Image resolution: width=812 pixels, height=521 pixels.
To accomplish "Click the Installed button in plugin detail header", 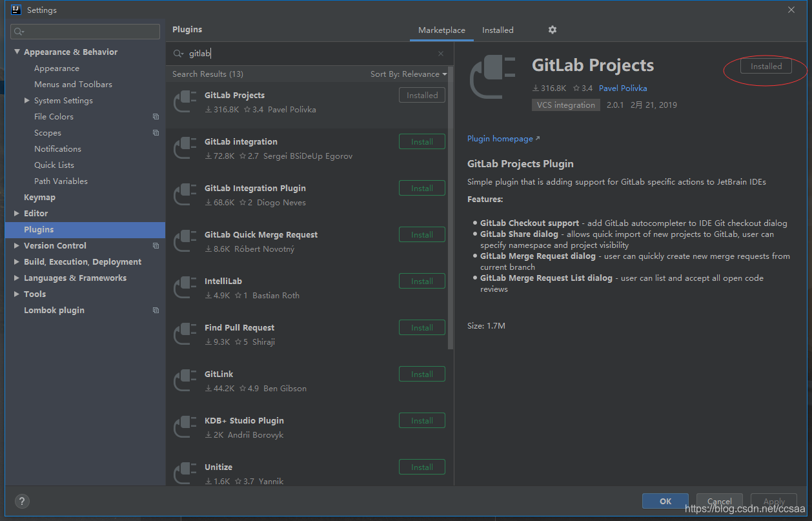I will 766,66.
